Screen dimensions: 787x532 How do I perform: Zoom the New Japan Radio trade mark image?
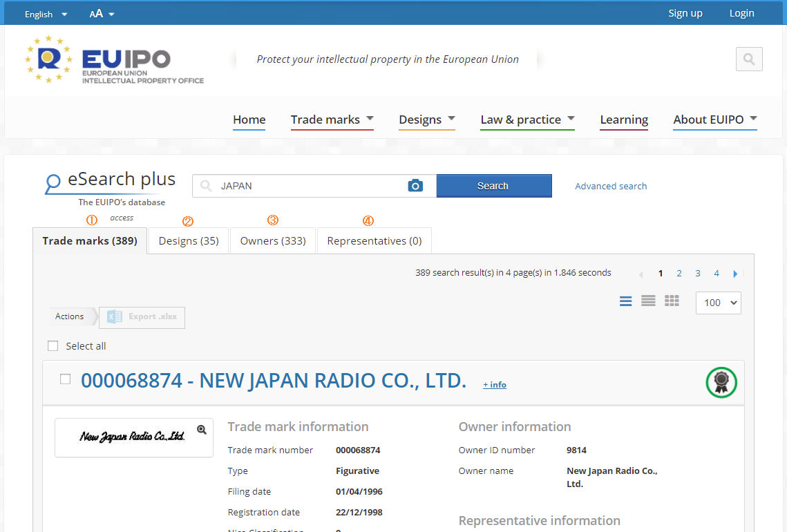tap(202, 430)
